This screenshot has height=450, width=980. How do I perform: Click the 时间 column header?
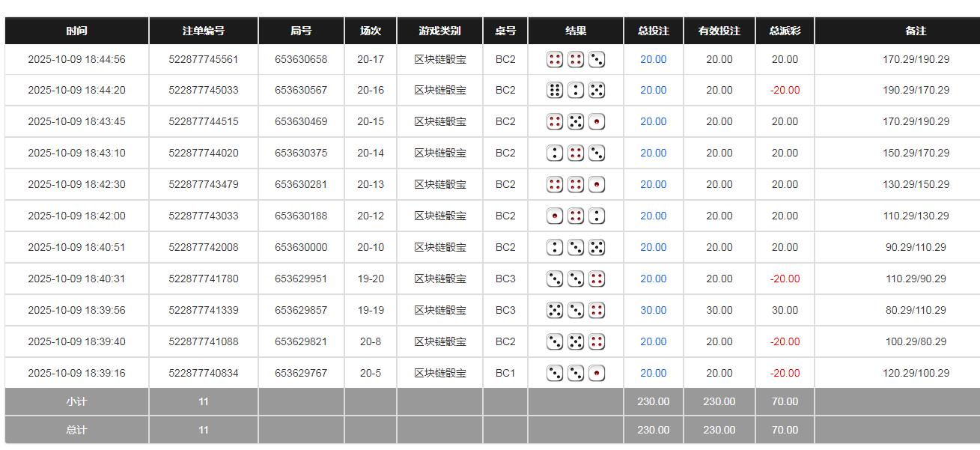tap(76, 31)
